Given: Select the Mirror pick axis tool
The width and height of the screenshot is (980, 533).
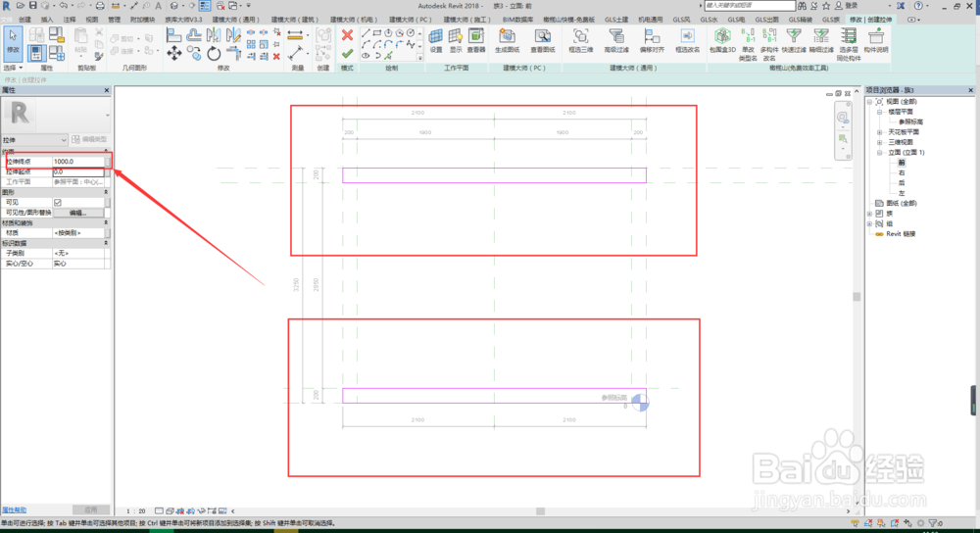Looking at the screenshot, I should click(x=214, y=35).
